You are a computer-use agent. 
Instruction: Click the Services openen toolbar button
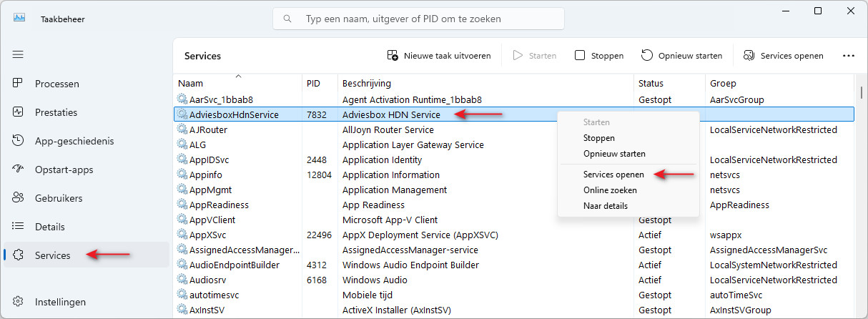click(x=784, y=55)
